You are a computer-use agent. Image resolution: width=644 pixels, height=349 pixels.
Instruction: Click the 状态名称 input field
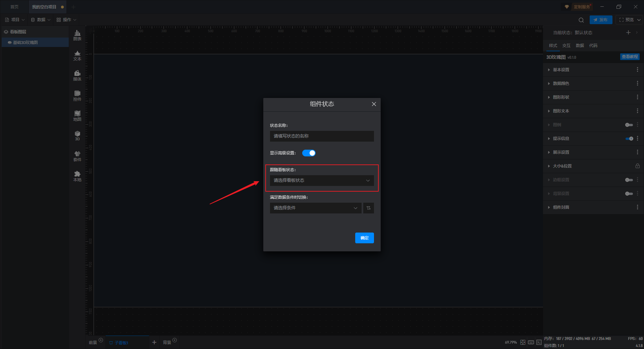(322, 136)
